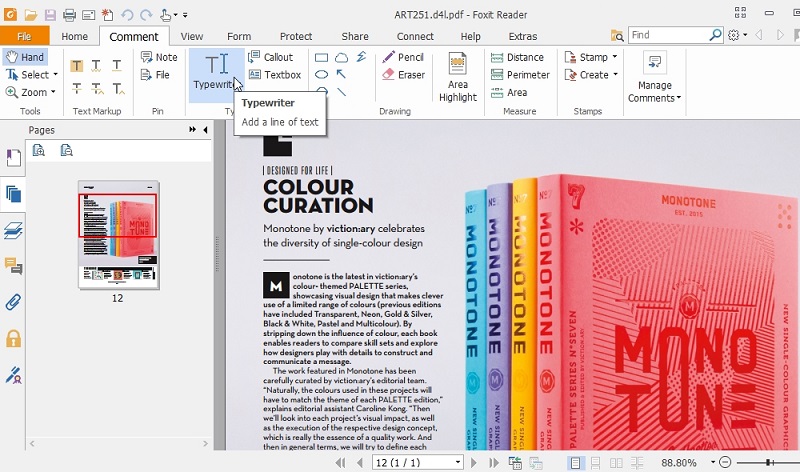
Task: Open the Stamp dropdown menu
Action: pyautogui.click(x=614, y=57)
